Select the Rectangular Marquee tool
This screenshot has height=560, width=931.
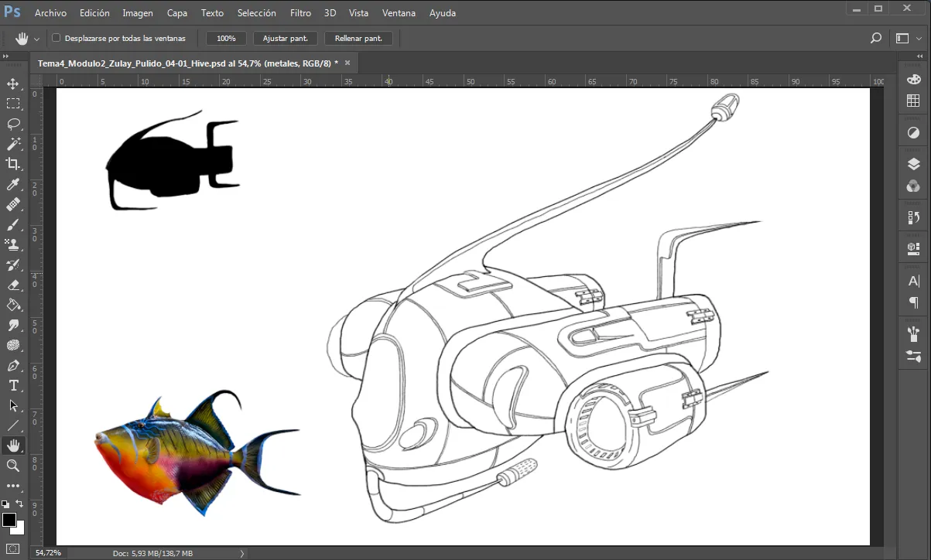[x=13, y=104]
